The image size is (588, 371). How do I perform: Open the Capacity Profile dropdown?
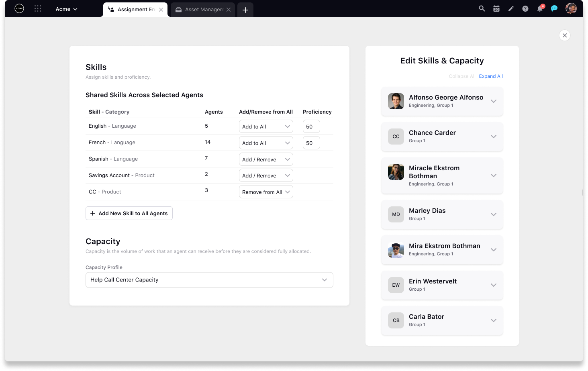click(209, 280)
